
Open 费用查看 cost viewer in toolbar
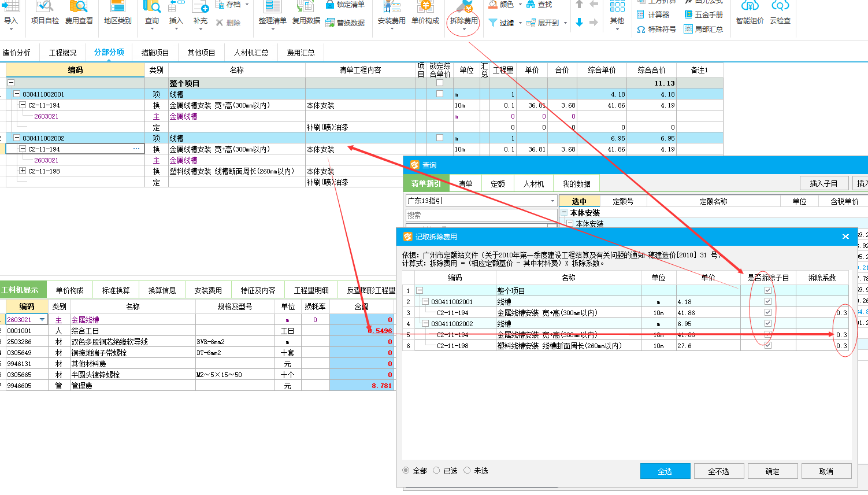tap(79, 13)
